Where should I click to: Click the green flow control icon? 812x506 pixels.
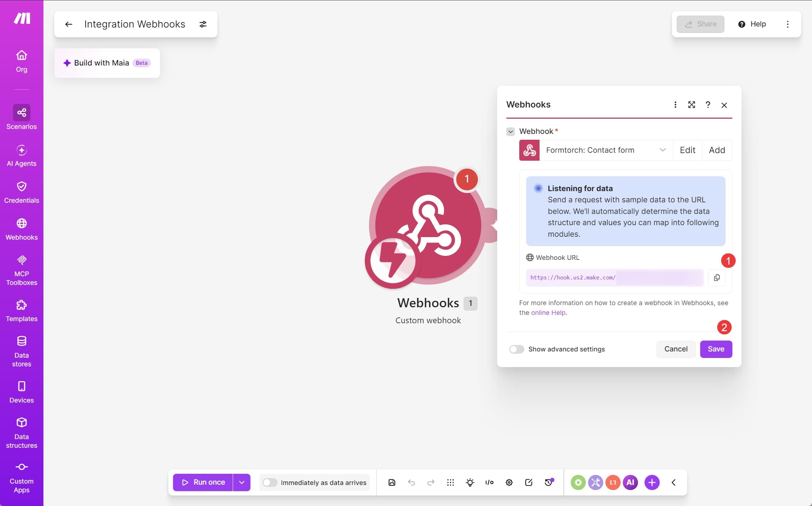click(578, 482)
